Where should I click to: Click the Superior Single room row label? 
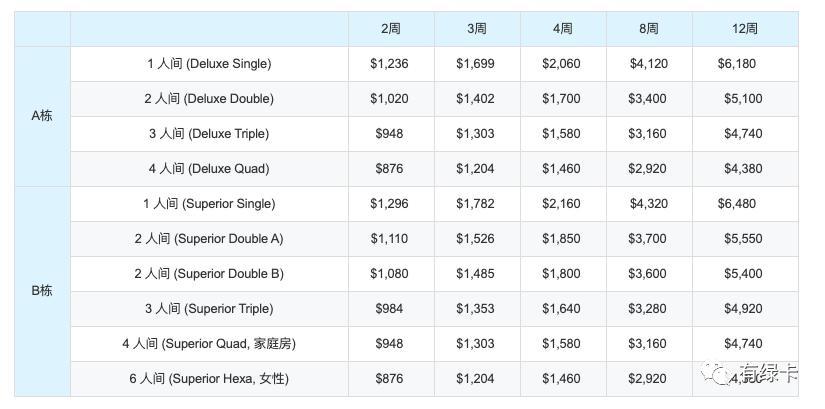[209, 204]
